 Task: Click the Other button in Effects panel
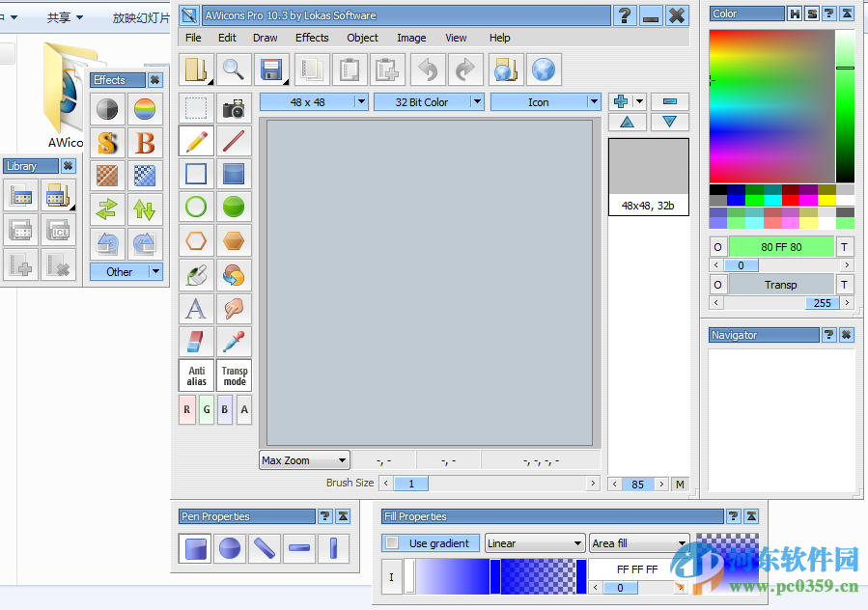(x=120, y=272)
